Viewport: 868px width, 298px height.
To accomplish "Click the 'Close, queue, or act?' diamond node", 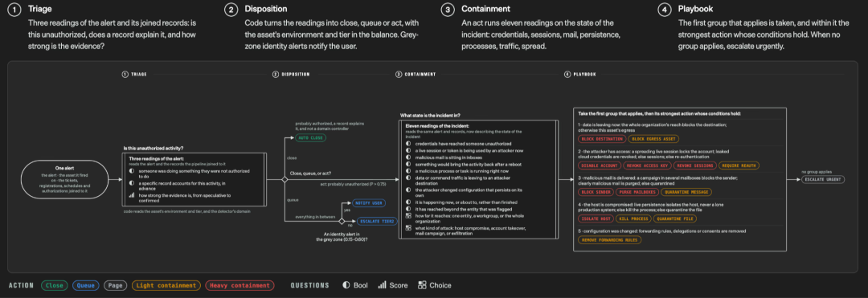I will tap(285, 180).
